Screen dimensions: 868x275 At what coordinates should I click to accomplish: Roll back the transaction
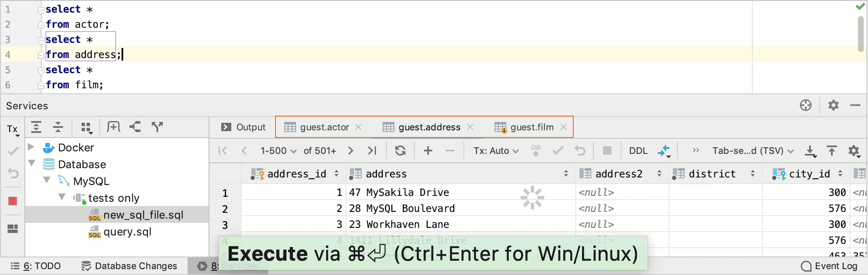[x=580, y=151]
